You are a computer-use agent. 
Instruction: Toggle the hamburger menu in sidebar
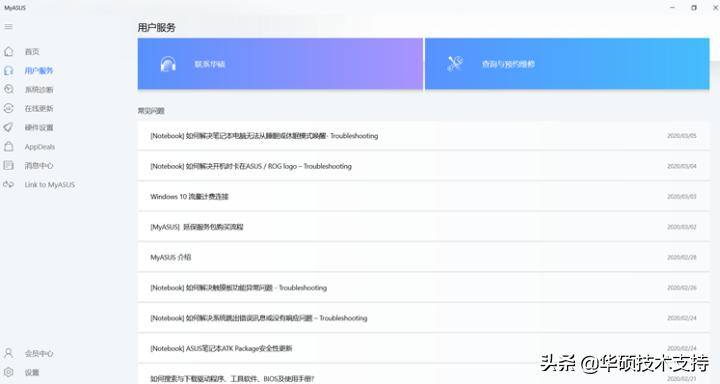[8, 27]
